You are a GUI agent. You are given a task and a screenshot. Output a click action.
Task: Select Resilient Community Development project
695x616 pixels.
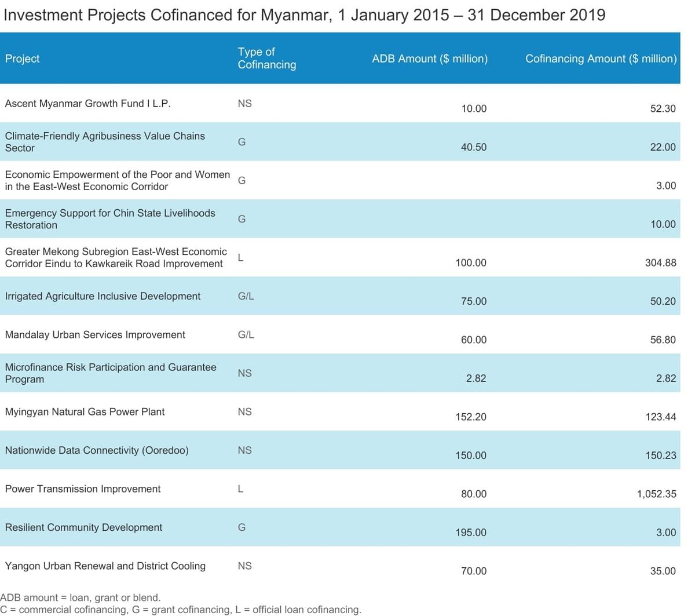coord(83,527)
